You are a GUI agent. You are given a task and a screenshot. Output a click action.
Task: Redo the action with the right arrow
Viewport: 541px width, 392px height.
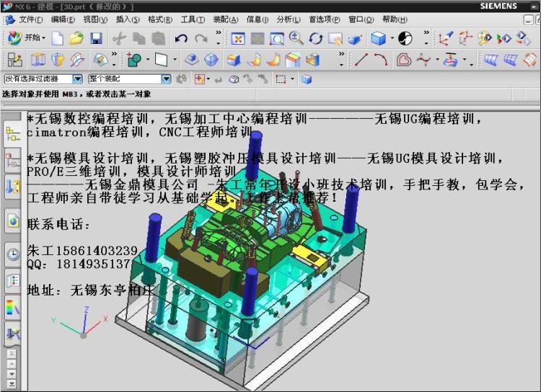tap(201, 38)
